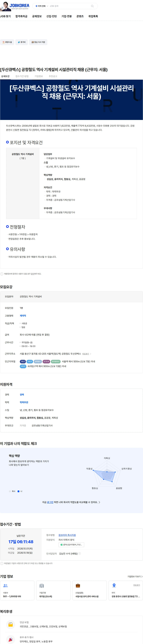The width and height of the screenshot is (143, 644).
Task: Click the JOBKOREA logo
Action: pos(20,5)
